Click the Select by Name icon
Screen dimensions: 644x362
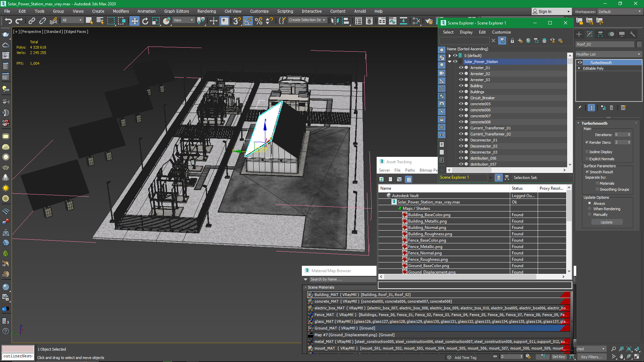pos(100,21)
